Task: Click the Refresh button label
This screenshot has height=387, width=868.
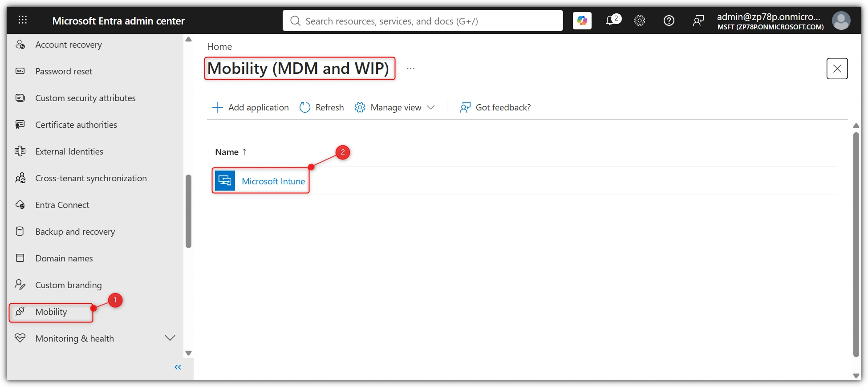Action: tap(330, 107)
